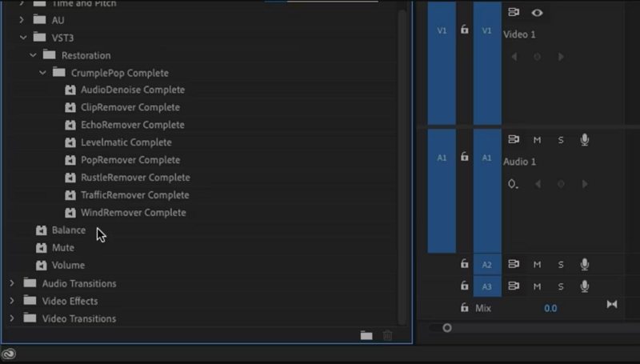
Task: Toggle A3 track targeting
Action: pos(487,286)
